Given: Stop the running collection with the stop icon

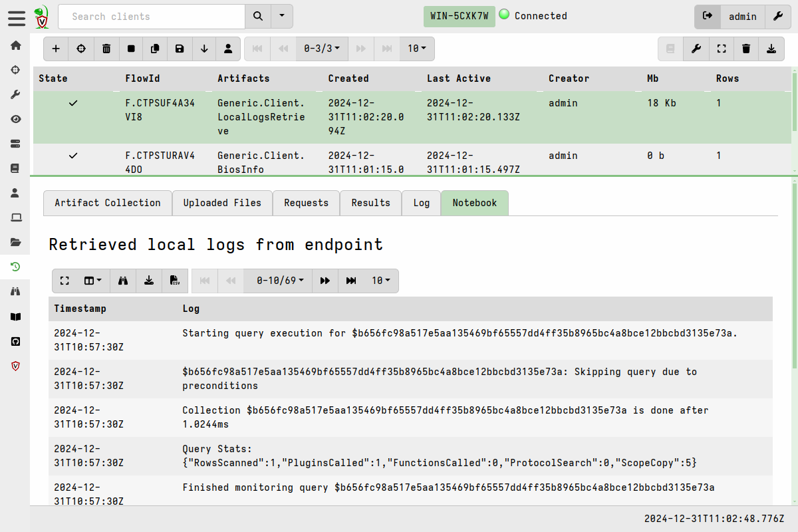Looking at the screenshot, I should pyautogui.click(x=131, y=49).
